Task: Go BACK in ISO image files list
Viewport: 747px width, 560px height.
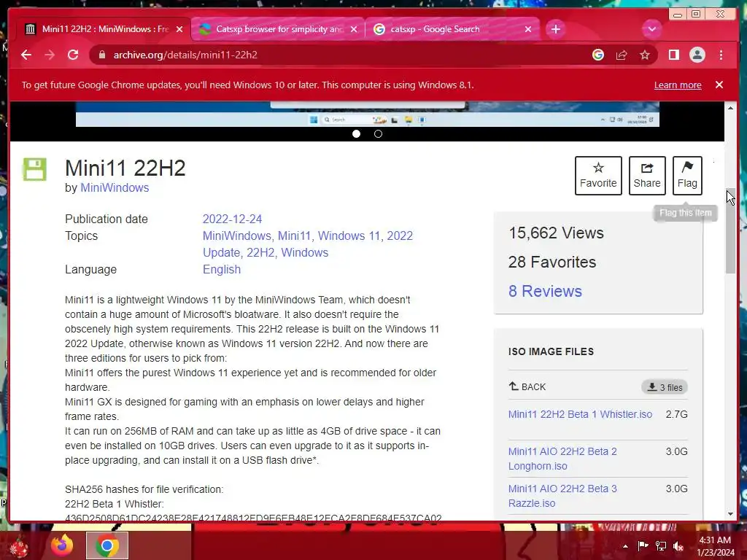Action: pos(527,386)
